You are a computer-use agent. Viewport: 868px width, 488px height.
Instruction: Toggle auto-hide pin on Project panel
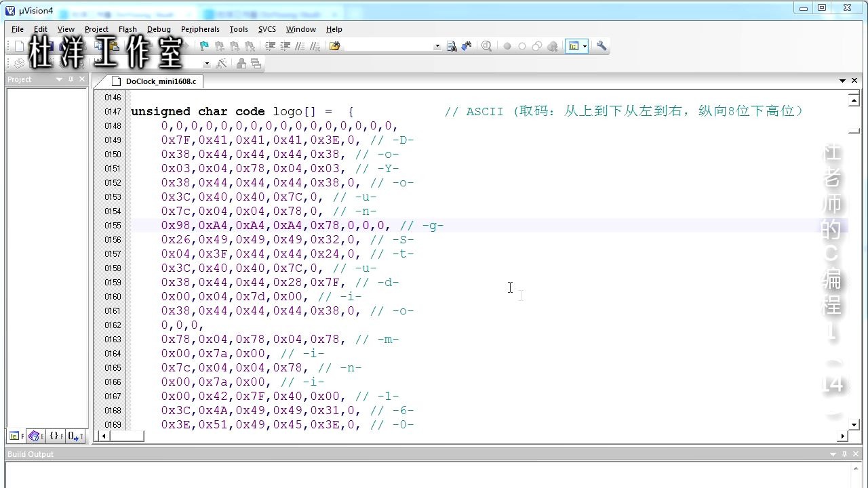pyautogui.click(x=71, y=79)
